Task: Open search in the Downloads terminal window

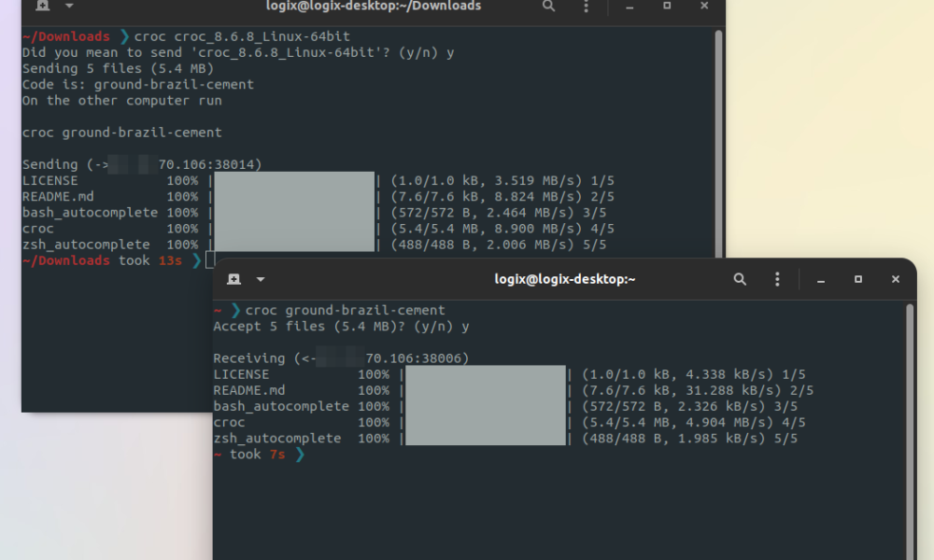Action: coord(548,6)
